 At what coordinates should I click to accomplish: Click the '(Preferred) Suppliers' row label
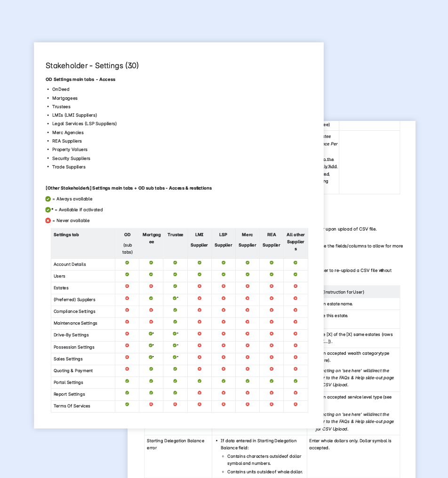74,300
